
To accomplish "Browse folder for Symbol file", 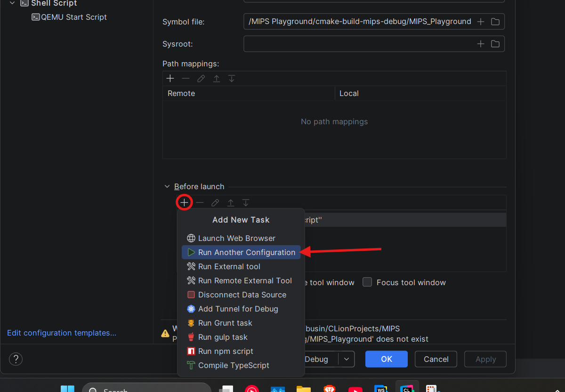I will tap(495, 22).
